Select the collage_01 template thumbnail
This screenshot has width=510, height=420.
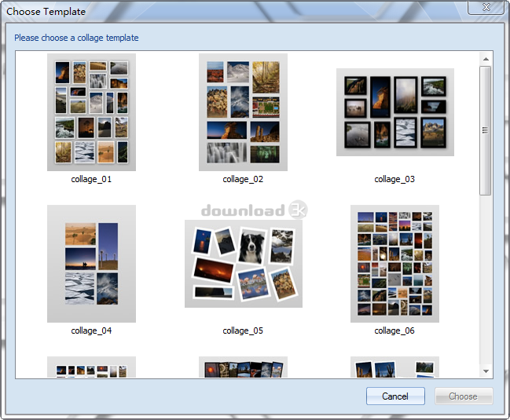tap(91, 112)
